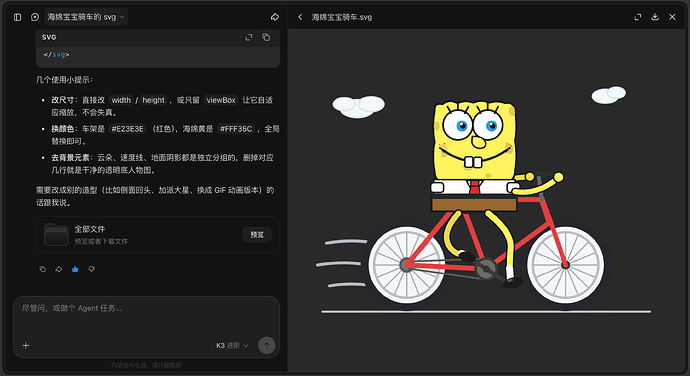Send the message with the arrow button
690x376 pixels.
[x=267, y=346]
